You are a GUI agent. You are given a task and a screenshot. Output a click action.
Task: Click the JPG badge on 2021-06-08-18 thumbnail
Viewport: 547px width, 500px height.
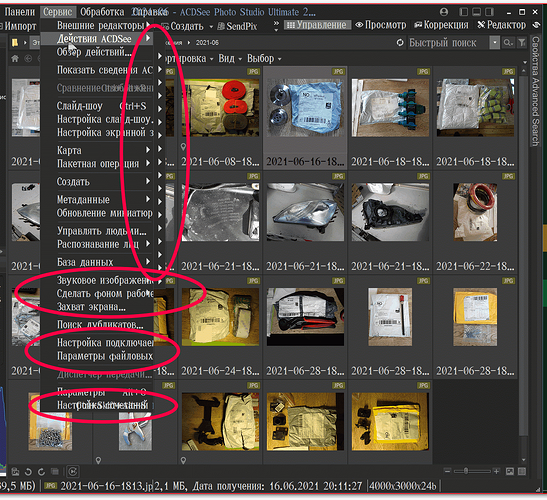(x=253, y=72)
